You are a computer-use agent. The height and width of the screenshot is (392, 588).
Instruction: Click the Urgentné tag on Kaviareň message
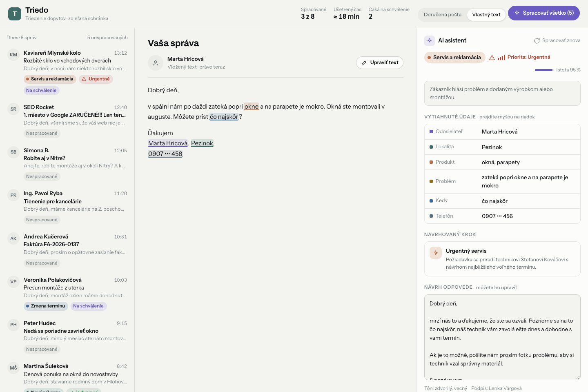[96, 79]
